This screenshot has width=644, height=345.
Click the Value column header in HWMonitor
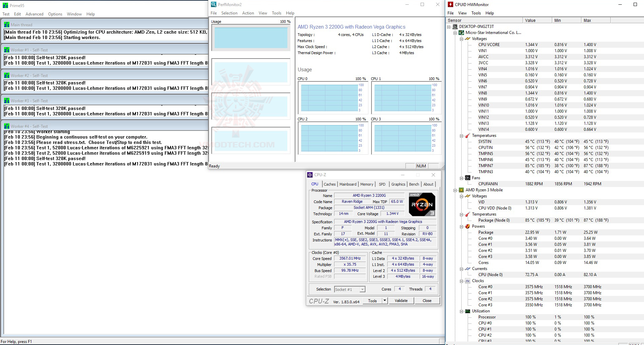tap(537, 21)
